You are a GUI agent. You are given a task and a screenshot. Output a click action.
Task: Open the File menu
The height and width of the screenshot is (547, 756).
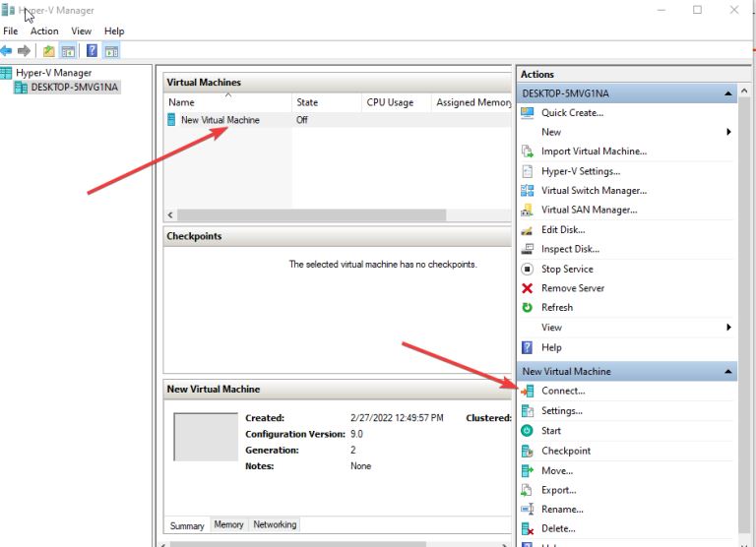pos(11,30)
